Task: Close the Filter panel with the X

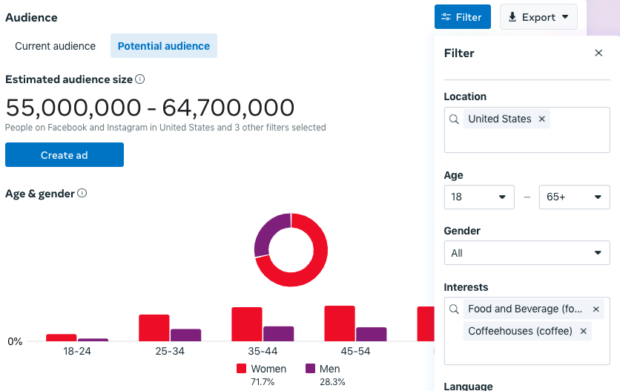Action: coord(598,53)
